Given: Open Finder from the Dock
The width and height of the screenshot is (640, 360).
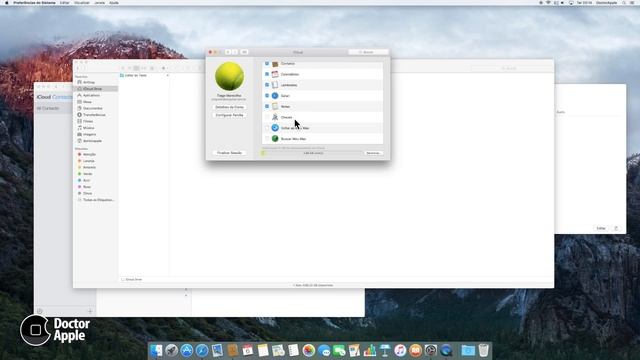Looking at the screenshot, I should pyautogui.click(x=156, y=350).
